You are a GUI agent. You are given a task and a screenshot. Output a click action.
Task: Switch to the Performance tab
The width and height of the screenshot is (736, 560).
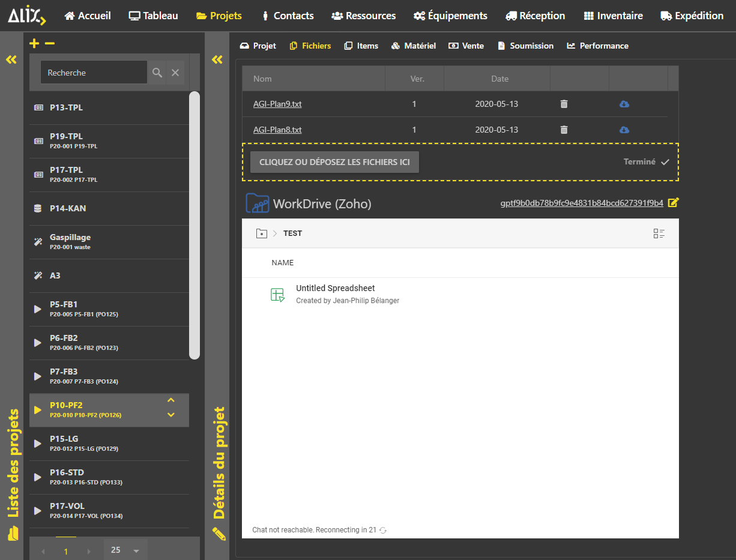(x=598, y=46)
